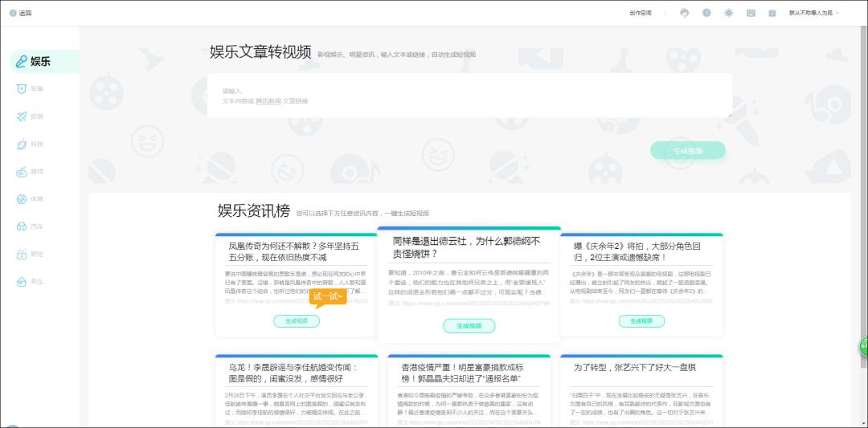Click the green floating badge at right edge
This screenshot has height=428, width=868.
click(863, 346)
